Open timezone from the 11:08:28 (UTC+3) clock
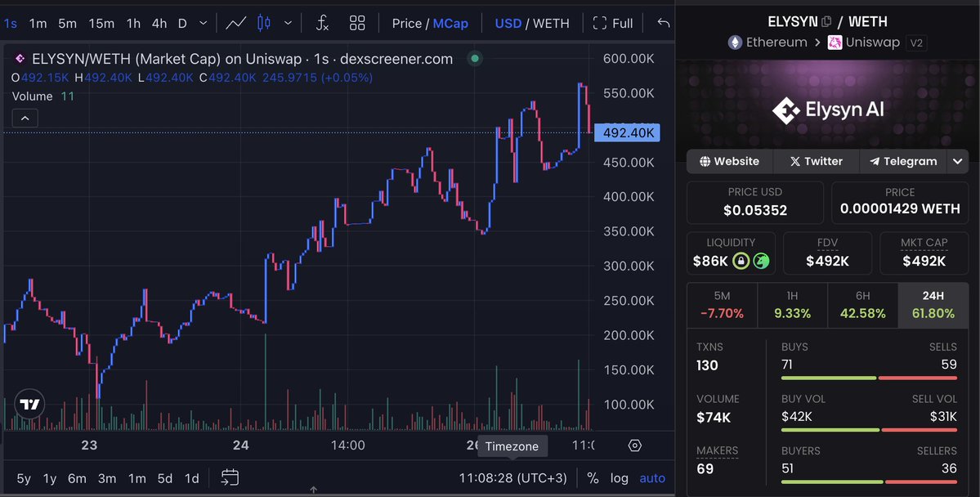 tap(513, 478)
